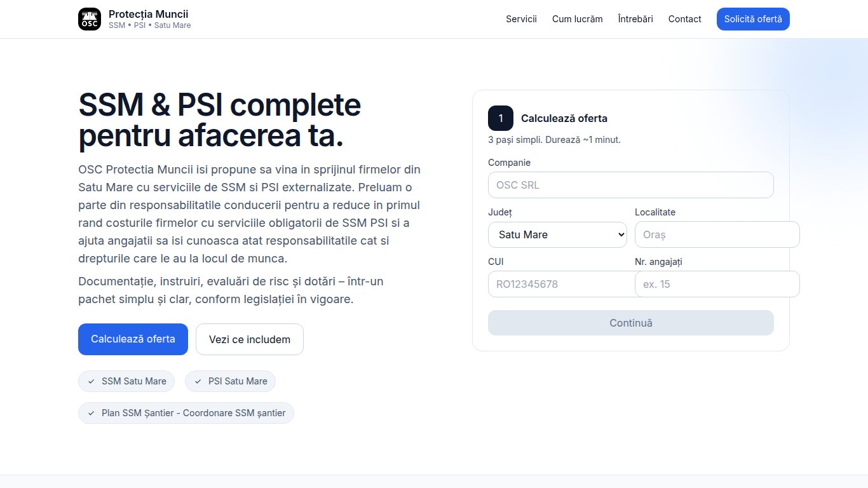Click the Nr. angajați field

(717, 284)
